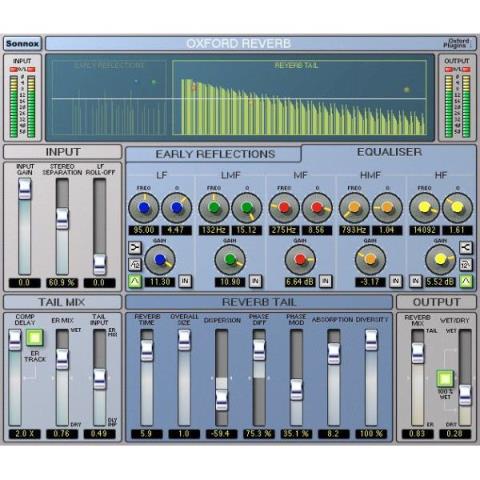480x480 pixels.
Task: Click the HF gain knob
Action: [x=440, y=260]
